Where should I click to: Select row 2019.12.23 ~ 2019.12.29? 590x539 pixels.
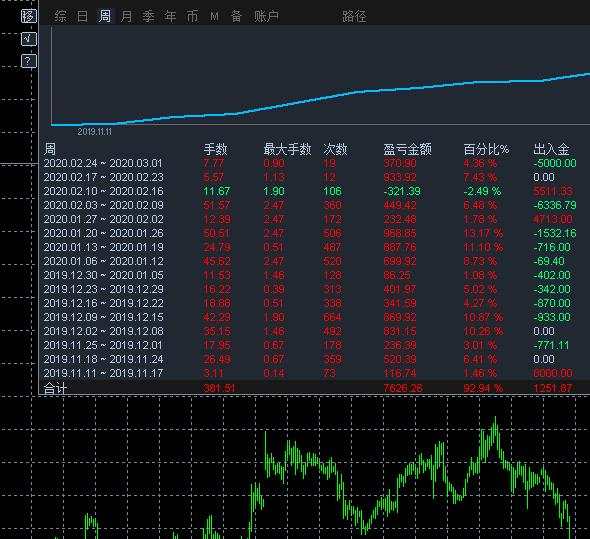click(314, 289)
